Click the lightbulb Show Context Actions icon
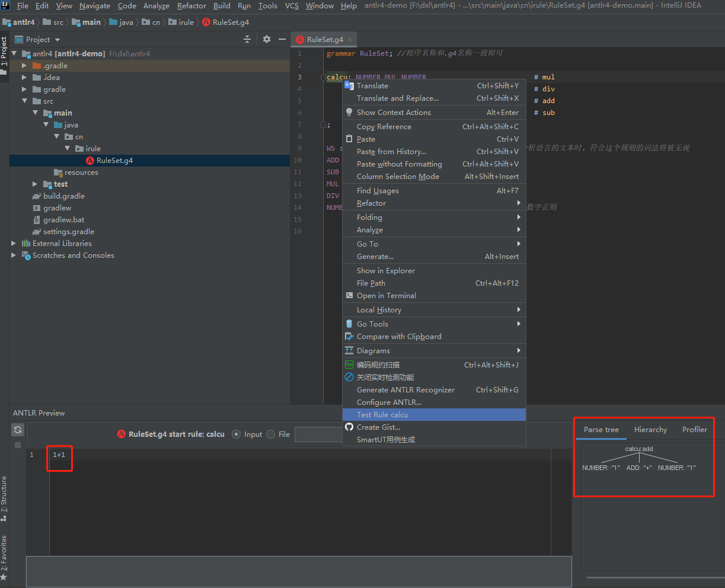The height and width of the screenshot is (588, 725). click(x=349, y=112)
